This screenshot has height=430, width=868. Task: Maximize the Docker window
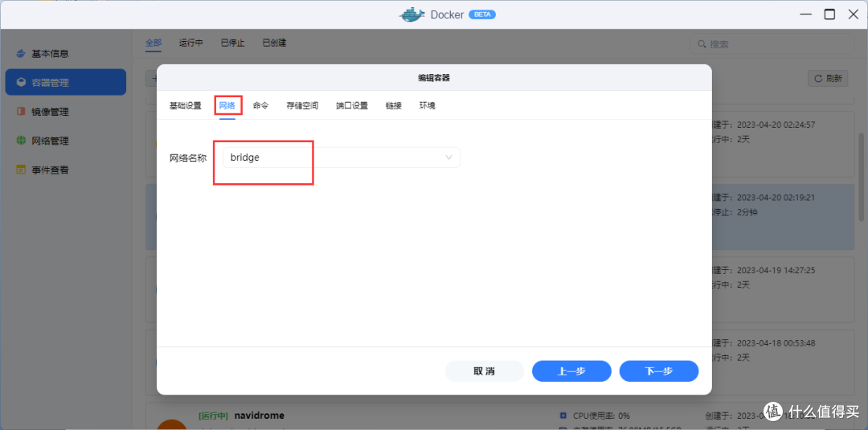829,14
